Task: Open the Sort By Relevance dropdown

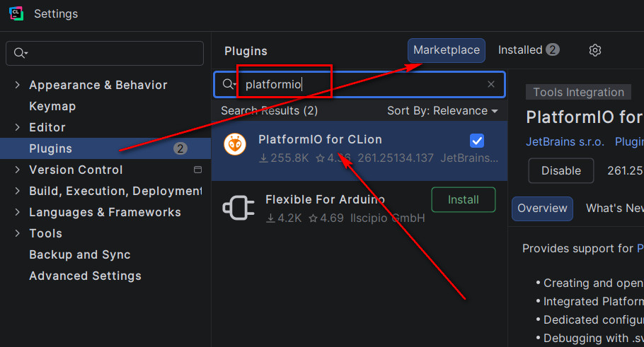Action: tap(442, 111)
